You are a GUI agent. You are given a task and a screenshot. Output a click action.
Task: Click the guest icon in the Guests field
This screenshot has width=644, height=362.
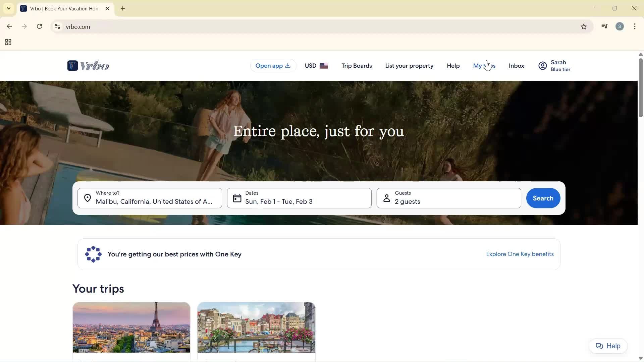pyautogui.click(x=386, y=198)
